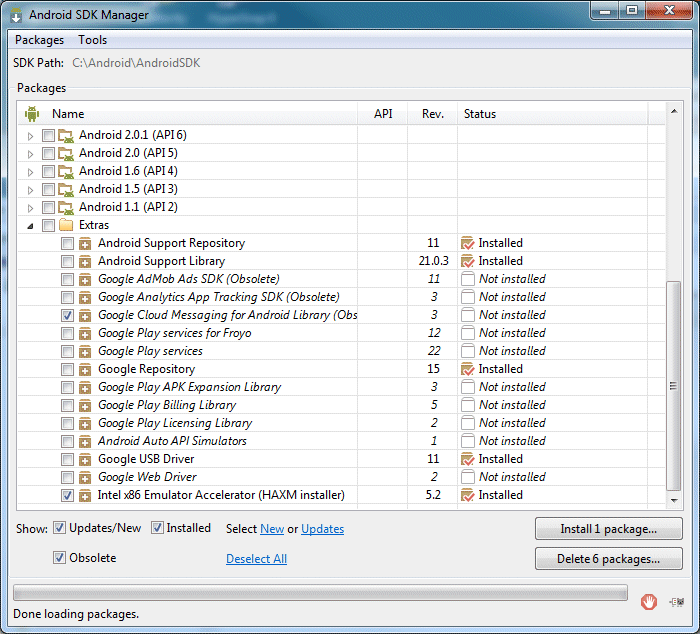Toggle the Obsolete show filter
The height and width of the screenshot is (634, 700).
coord(59,558)
